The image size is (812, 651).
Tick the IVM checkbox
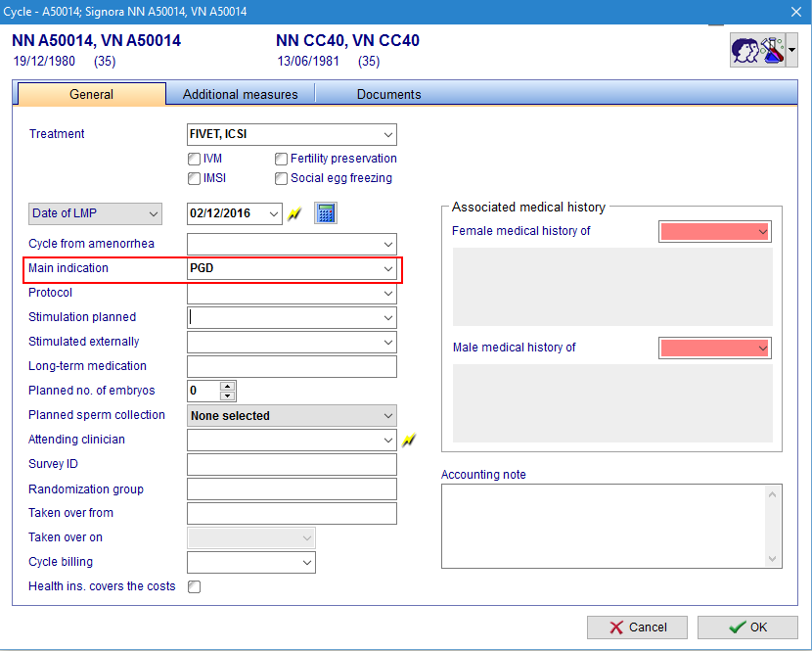pos(195,159)
